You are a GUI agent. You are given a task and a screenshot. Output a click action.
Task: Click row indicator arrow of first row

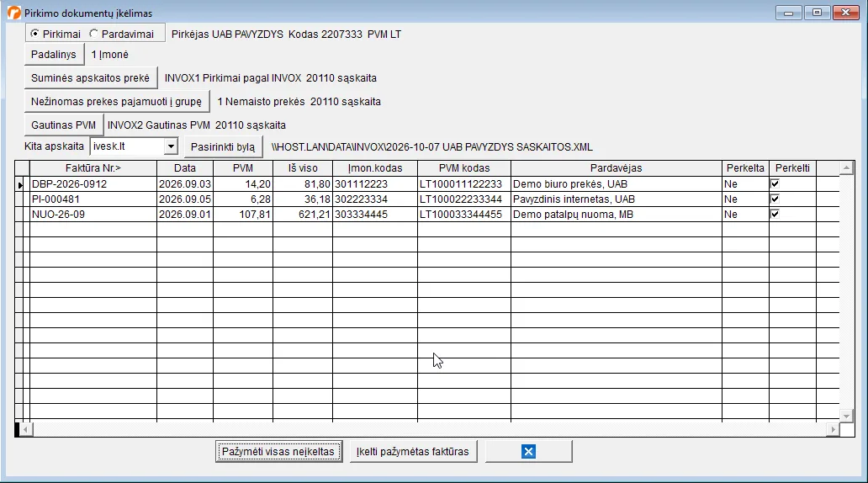(20, 184)
